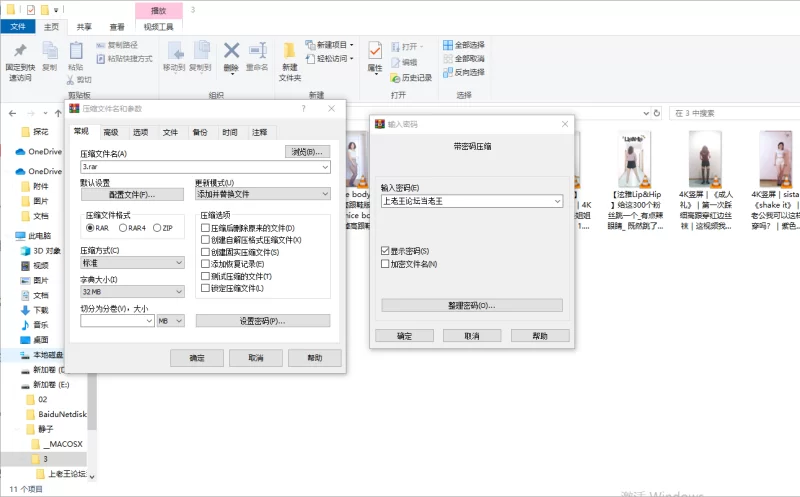
Task: Open the compression method dropdown
Action: click(x=179, y=262)
